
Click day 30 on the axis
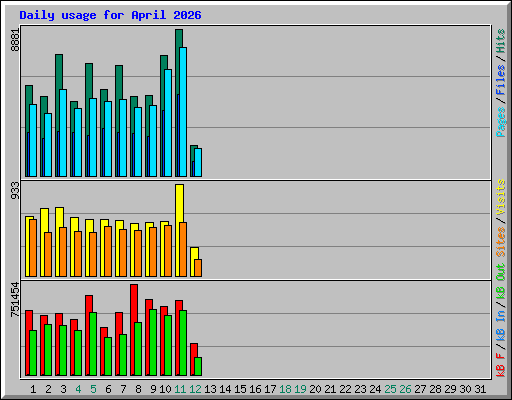pyautogui.click(x=465, y=389)
